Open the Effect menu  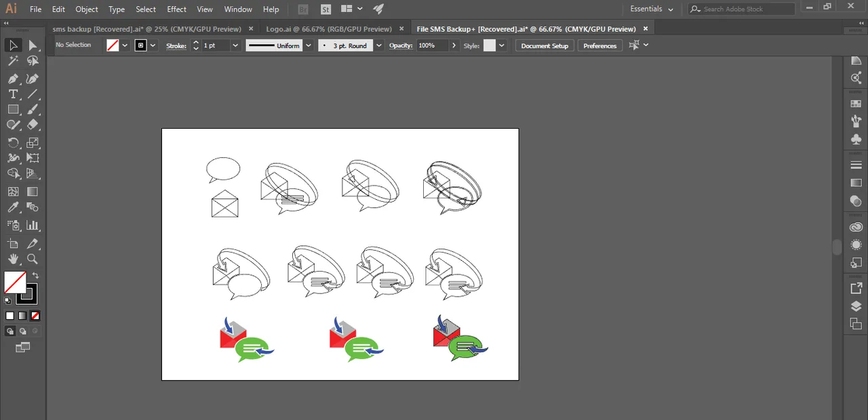(176, 9)
